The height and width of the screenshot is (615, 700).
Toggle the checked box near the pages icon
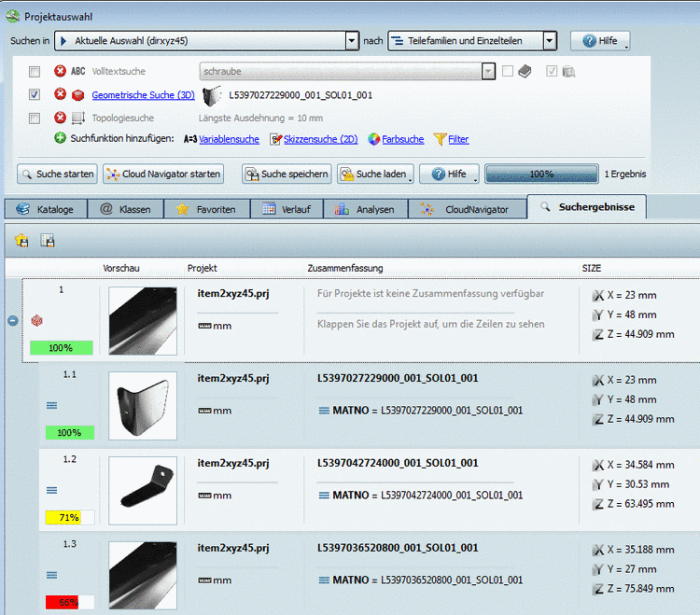tap(552, 71)
